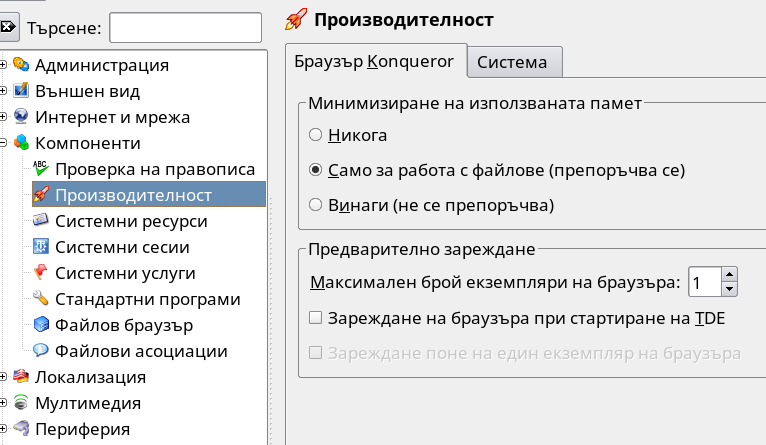Screen dimensions: 766x445
Task: Open Файлови асоциации settings entry
Action: click(141, 351)
